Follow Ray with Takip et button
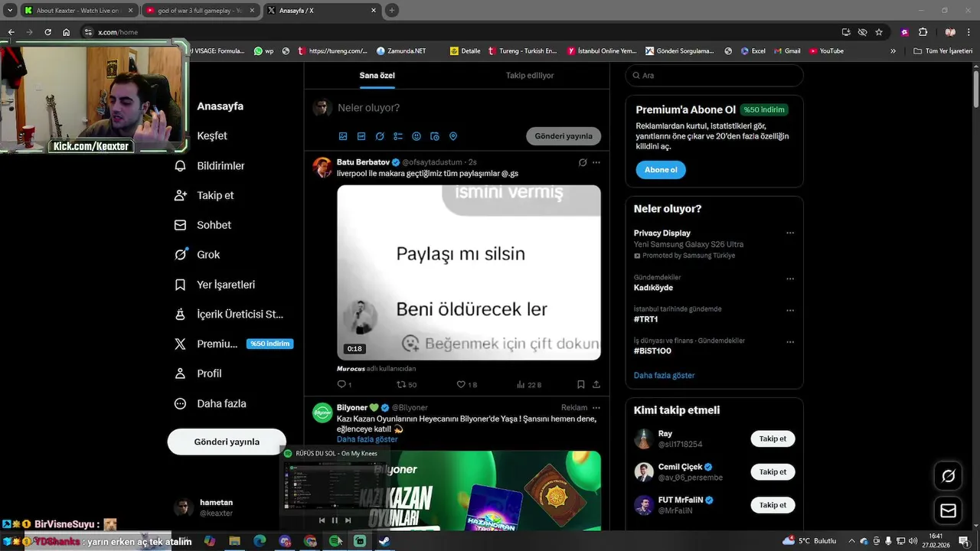Viewport: 980px width, 551px height. tap(773, 439)
